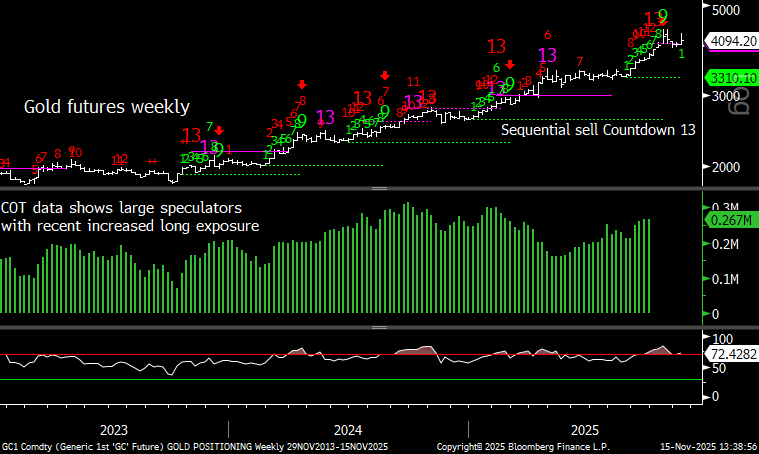Select the large purple 13 marker in early 2025
This screenshot has height=454, width=759.
pos(547,55)
